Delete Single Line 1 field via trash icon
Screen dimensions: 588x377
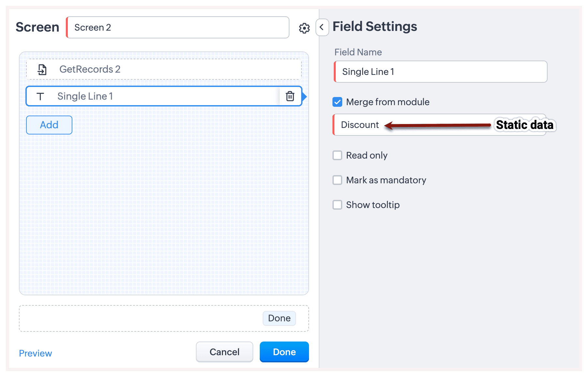290,96
